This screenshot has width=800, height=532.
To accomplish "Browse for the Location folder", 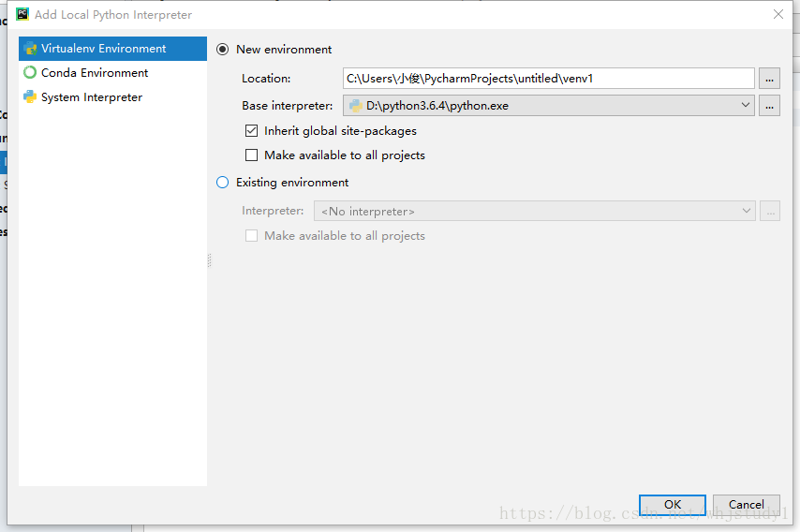I will tap(769, 79).
